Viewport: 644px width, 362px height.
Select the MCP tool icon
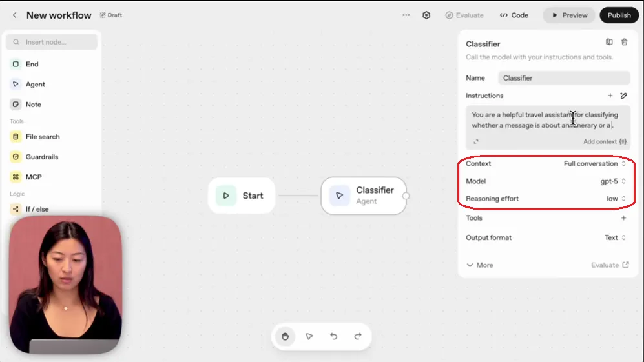tap(16, 177)
